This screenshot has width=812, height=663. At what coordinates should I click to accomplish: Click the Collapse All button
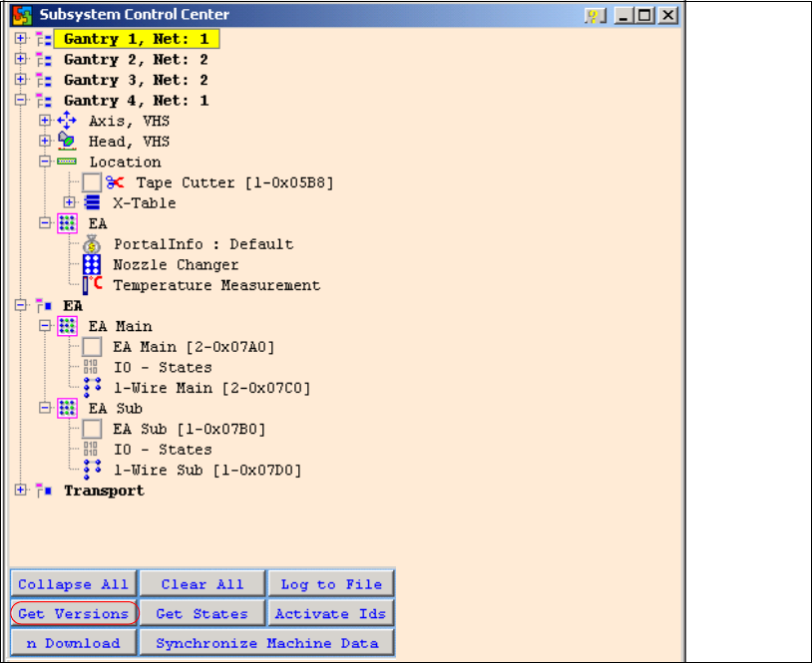(74, 584)
